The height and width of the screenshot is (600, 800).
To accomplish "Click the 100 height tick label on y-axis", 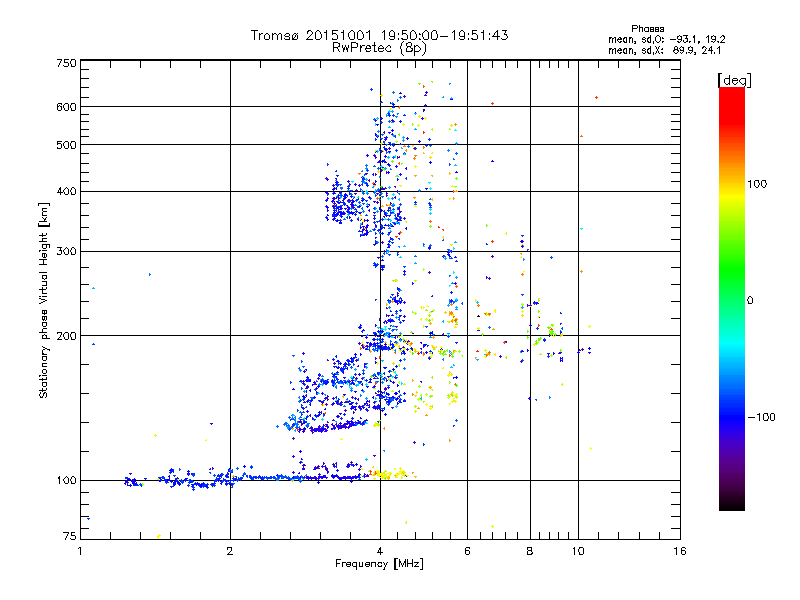I will [66, 480].
